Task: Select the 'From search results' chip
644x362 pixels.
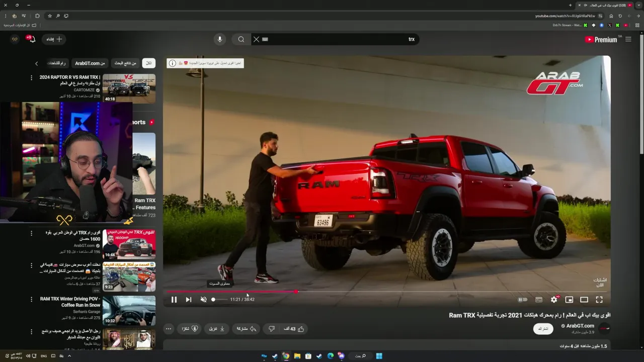Action: click(x=125, y=63)
